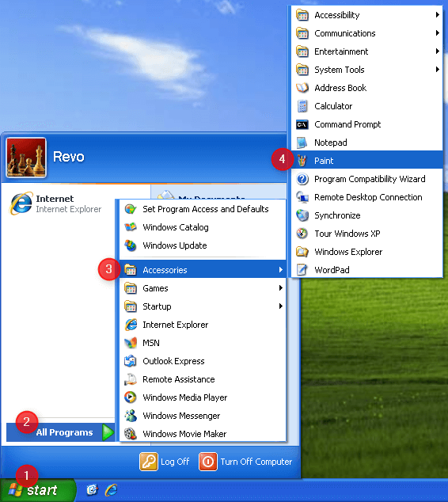Open the Command Prompt entry
Viewport: 448px width, 502px height.
click(367, 124)
